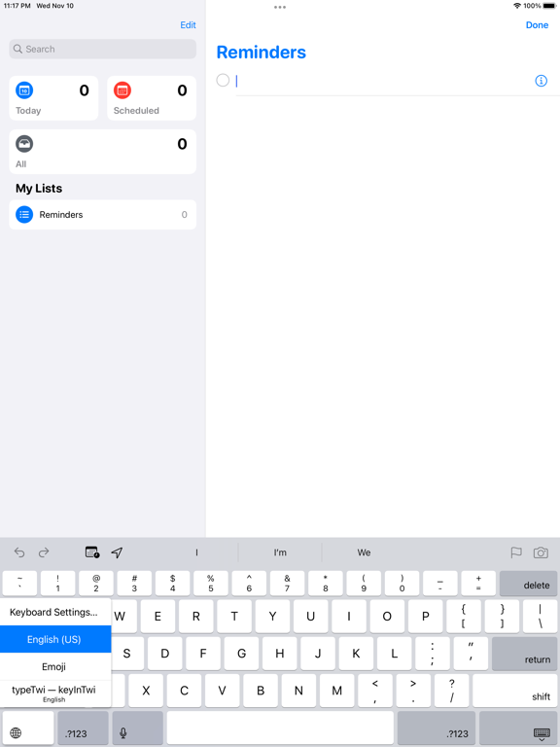Tap the R key
Screen dimensions: 560x747
196,617
